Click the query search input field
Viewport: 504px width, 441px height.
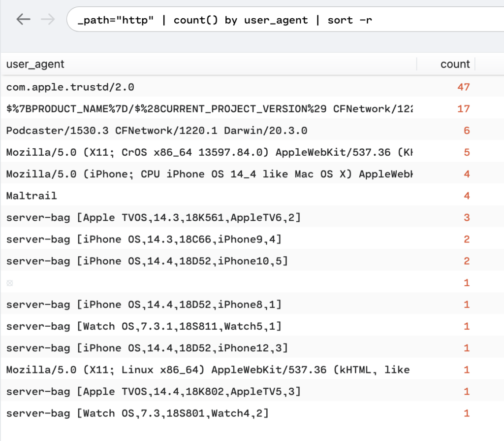[x=285, y=20]
